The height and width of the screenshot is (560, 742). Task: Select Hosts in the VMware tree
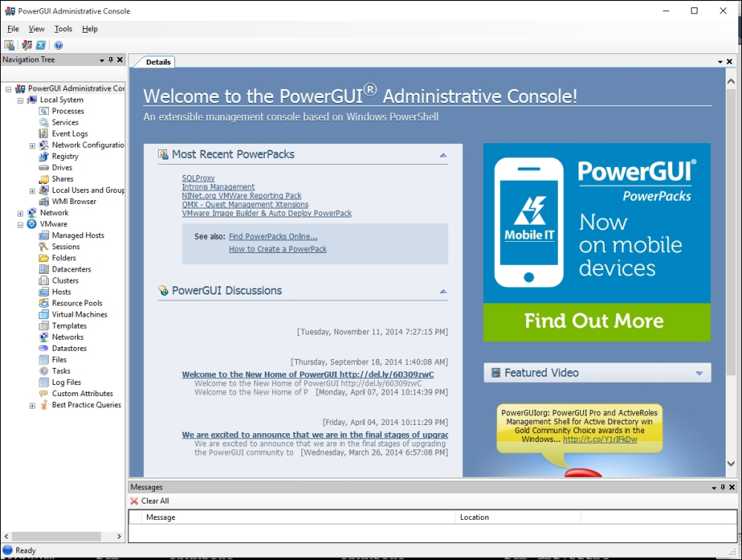point(62,292)
